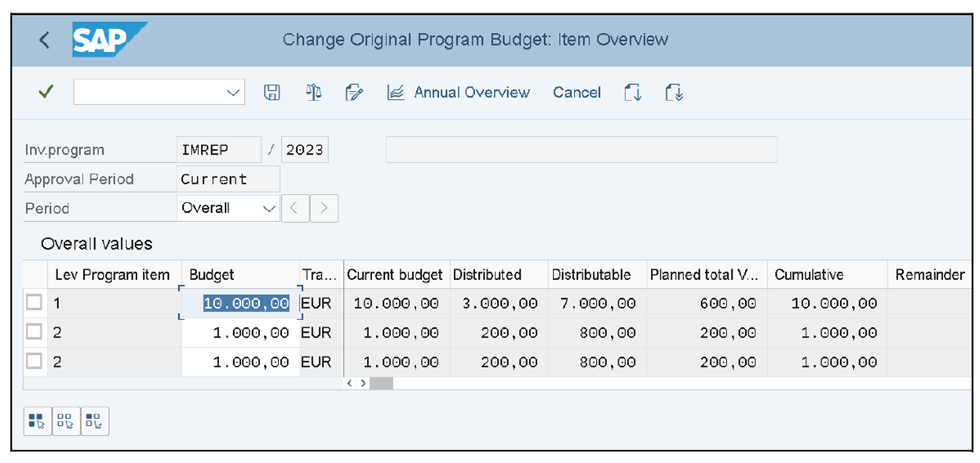Click the Distributed value 3.000,00

[499, 303]
